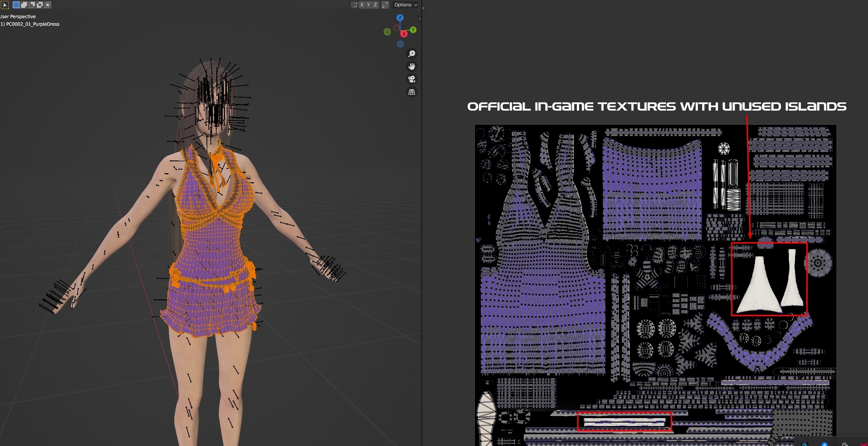The image size is (868, 446).
Task: Click the green Y axis gizmo ball
Action: [x=413, y=30]
